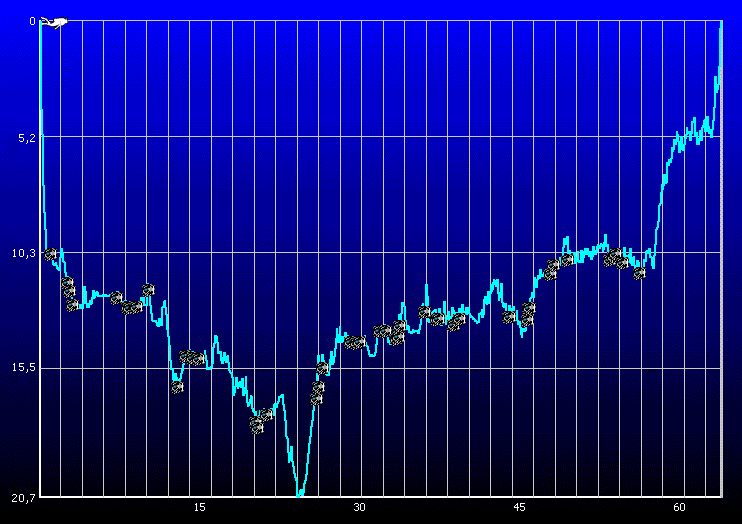Screen dimensions: 742x524
Task: Select the isolated camera marker near minute 11
Action: [149, 290]
